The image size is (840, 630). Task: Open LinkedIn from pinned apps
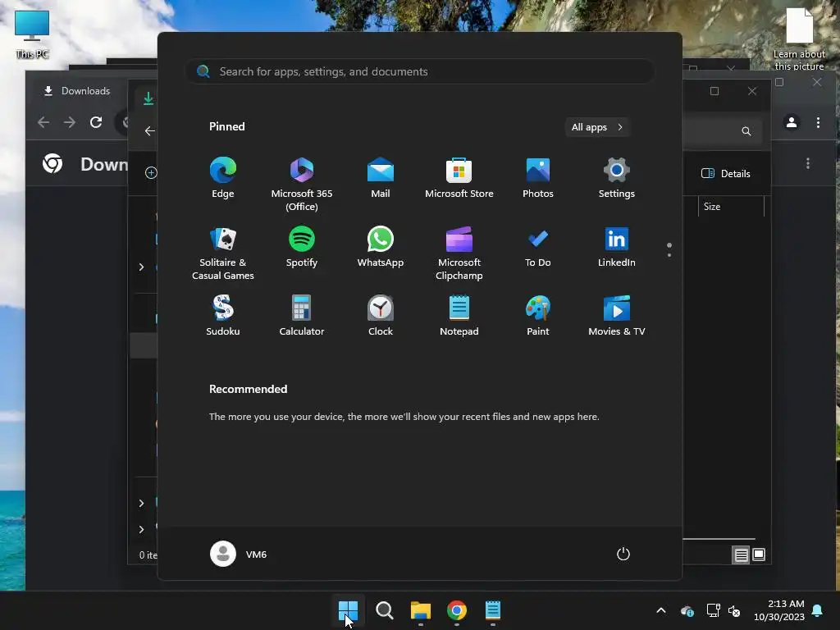pyautogui.click(x=617, y=247)
